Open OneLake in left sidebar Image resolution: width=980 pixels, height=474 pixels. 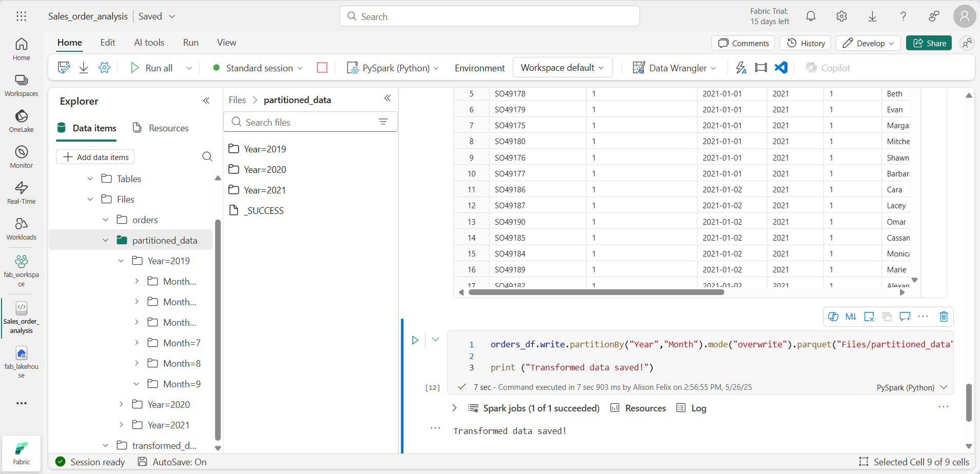[22, 121]
